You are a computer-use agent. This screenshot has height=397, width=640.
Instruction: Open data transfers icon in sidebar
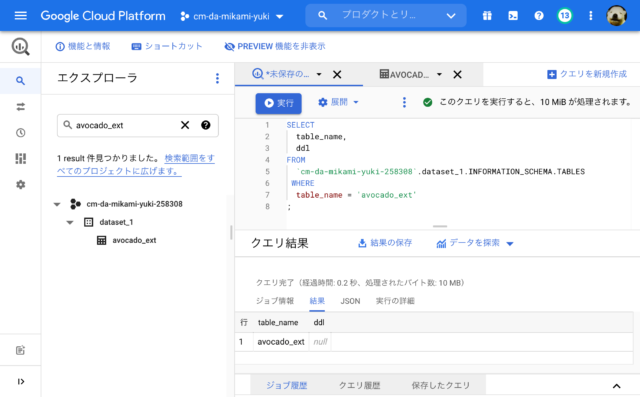point(20,107)
